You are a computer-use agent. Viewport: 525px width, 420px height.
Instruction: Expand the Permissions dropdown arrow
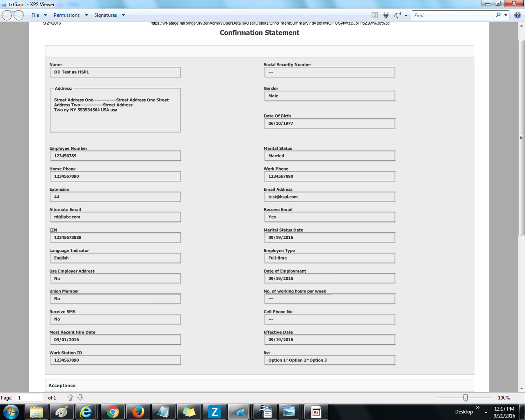[x=86, y=15]
